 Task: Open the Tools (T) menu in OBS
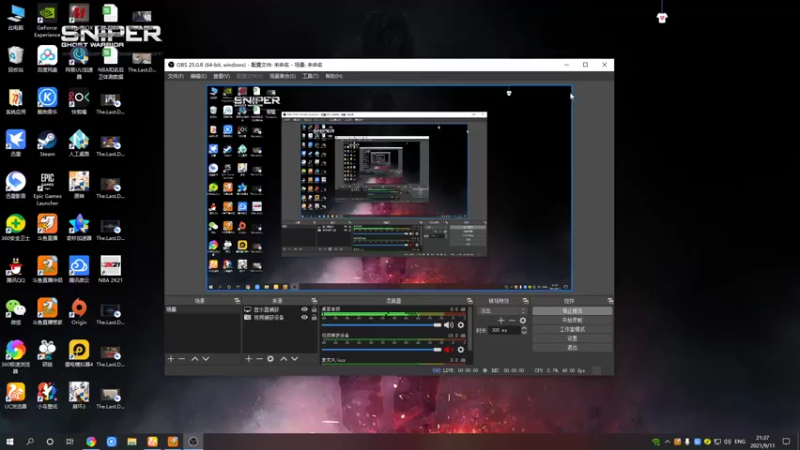coord(310,76)
